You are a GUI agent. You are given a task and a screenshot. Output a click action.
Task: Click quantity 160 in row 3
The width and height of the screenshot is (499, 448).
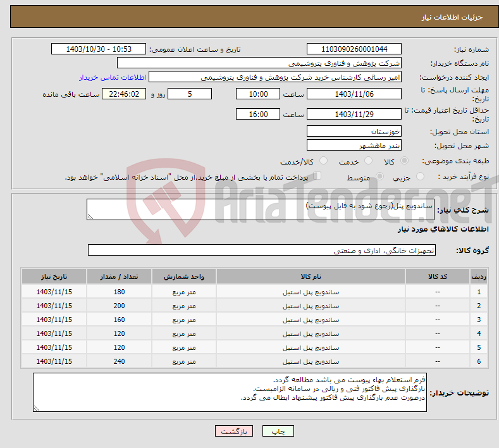(x=119, y=320)
